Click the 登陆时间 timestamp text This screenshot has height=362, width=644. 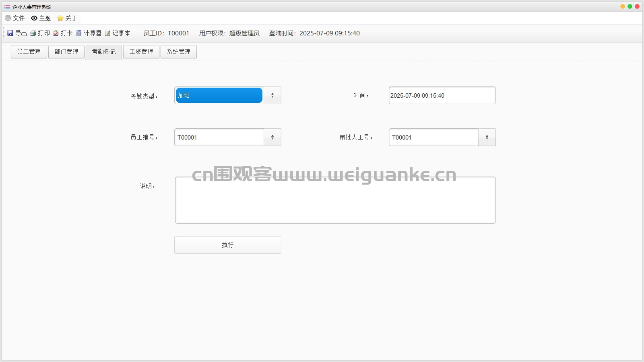(314, 33)
